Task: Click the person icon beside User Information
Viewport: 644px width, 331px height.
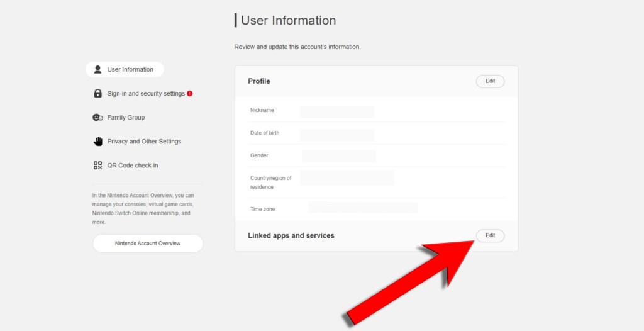Action: [x=97, y=69]
